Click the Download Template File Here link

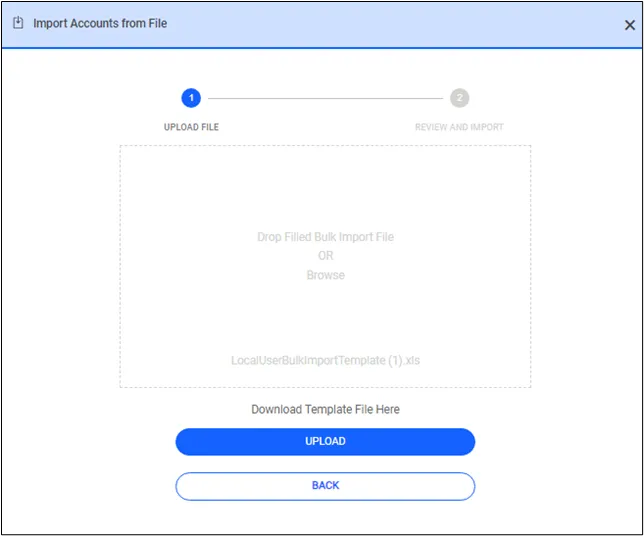click(x=325, y=409)
